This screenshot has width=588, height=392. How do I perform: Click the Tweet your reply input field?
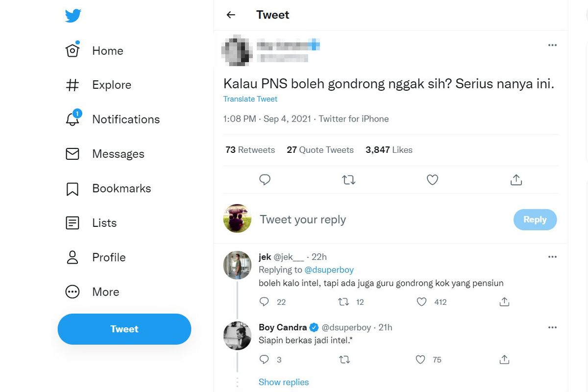(303, 220)
